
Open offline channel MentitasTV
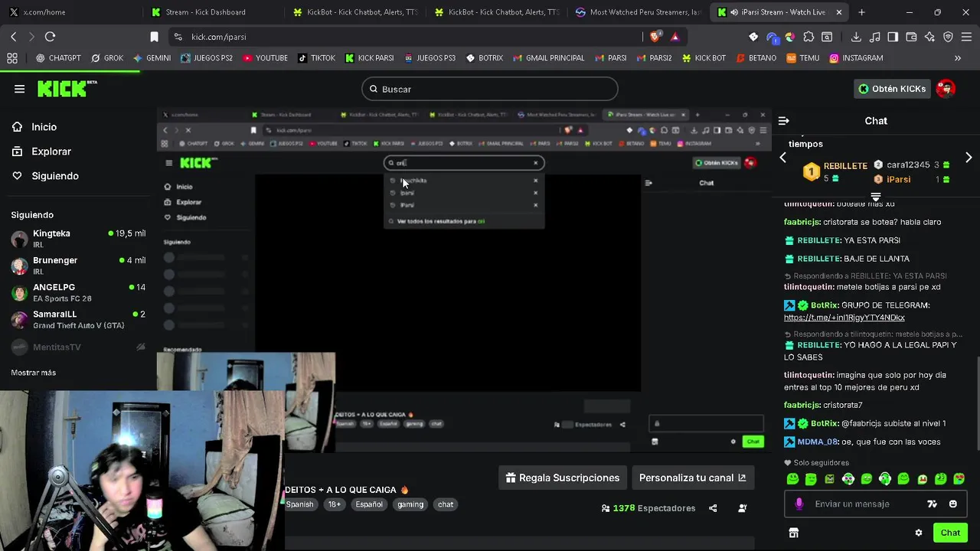(77, 347)
